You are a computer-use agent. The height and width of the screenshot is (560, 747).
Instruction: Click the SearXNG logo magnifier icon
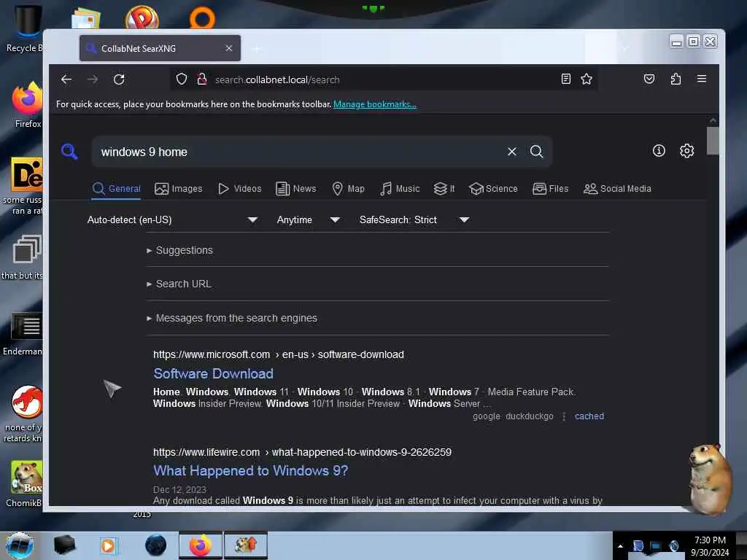(69, 152)
